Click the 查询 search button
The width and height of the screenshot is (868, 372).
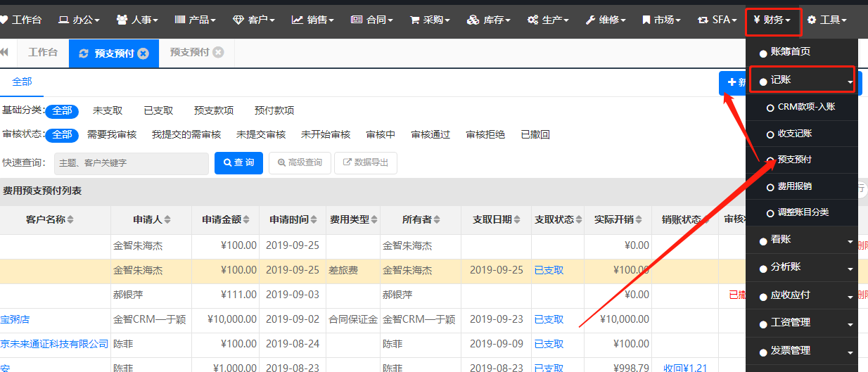[x=239, y=162]
